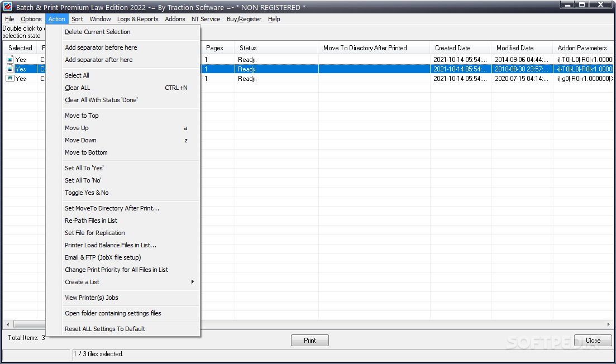
Task: Choose Change Print Priority for All Files
Action: [123, 270]
